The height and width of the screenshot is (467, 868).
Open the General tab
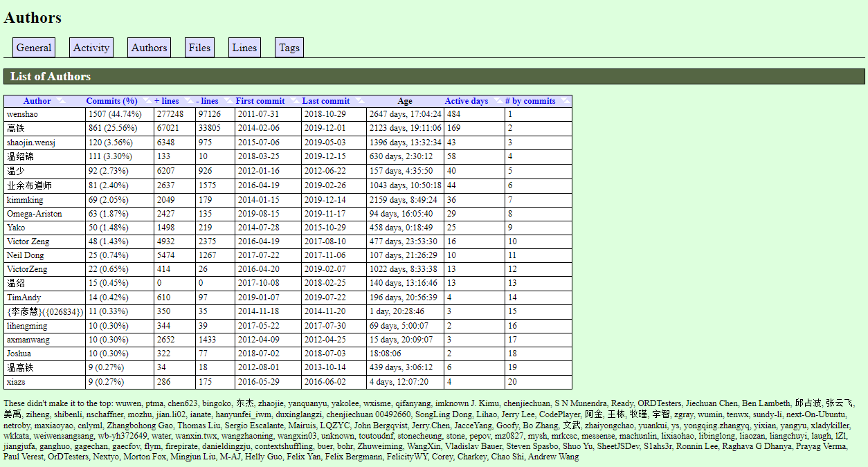pos(34,48)
